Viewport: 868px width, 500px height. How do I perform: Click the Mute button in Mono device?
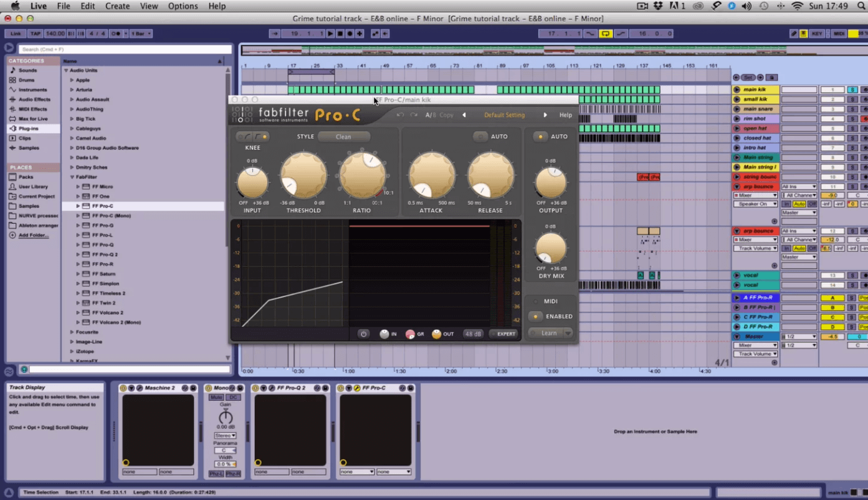217,397
